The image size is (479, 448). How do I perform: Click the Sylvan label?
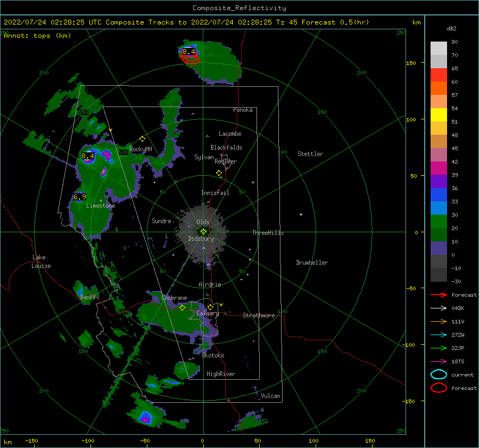[x=204, y=157]
